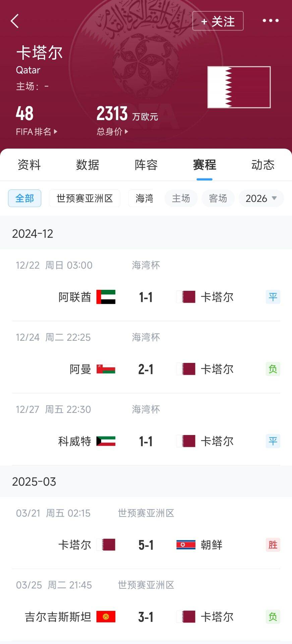
Task: Tap the UAE flag icon
Action: coord(106,297)
